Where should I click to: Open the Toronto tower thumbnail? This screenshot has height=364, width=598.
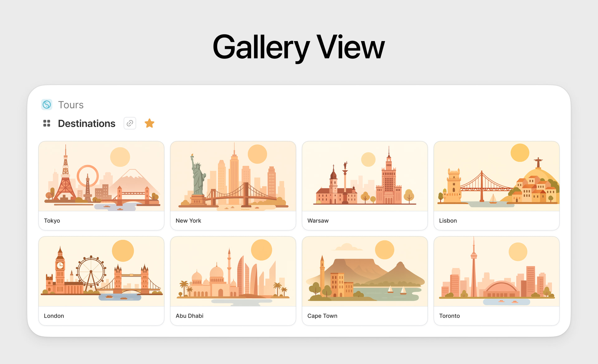coord(496,272)
